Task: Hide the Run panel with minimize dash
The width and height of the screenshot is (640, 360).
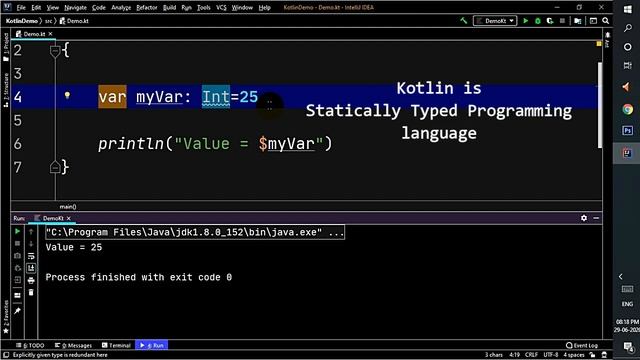Action: tap(596, 218)
